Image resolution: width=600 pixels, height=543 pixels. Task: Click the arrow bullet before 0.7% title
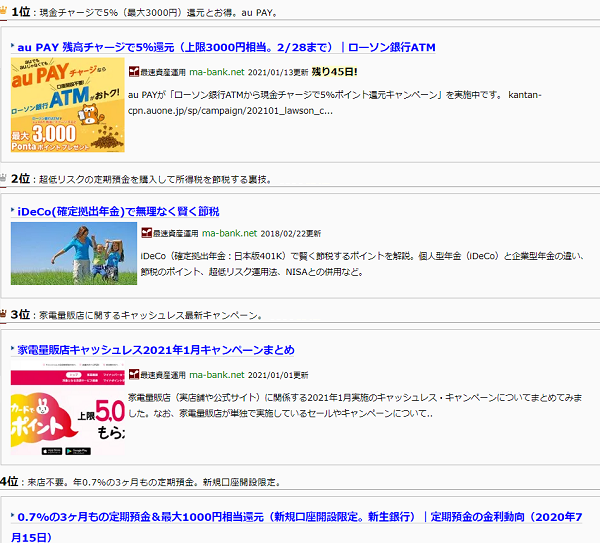click(x=13, y=515)
